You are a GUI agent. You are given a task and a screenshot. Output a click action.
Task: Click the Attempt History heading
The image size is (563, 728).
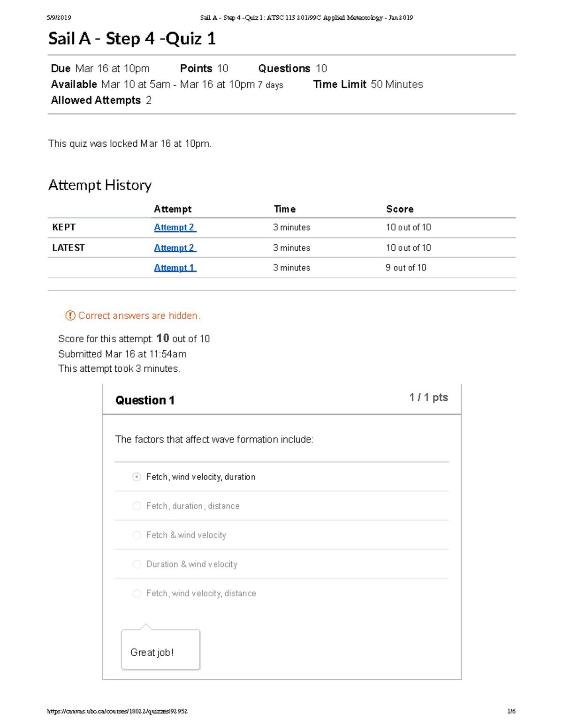tap(100, 185)
